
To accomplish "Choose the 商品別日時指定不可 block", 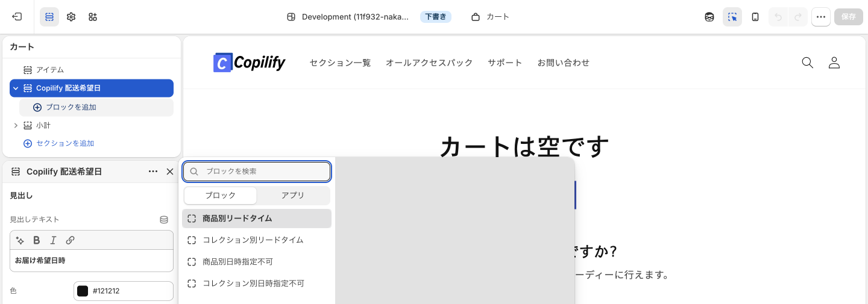I will [257, 262].
